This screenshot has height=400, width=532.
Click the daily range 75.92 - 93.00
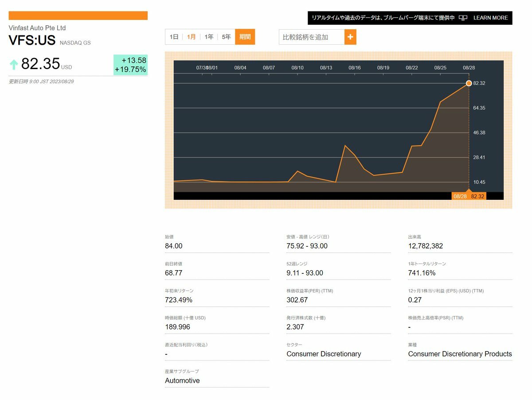307,246
